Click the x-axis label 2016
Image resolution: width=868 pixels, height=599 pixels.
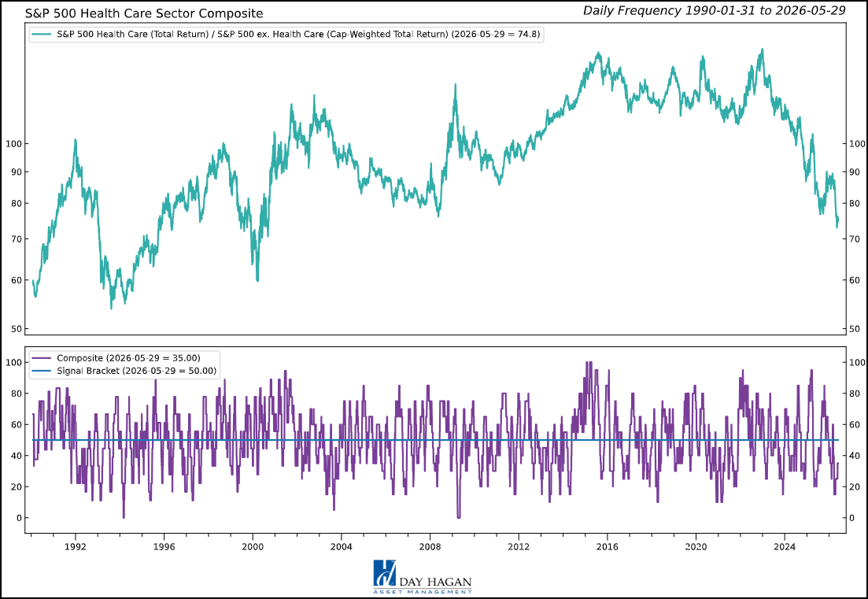608,547
